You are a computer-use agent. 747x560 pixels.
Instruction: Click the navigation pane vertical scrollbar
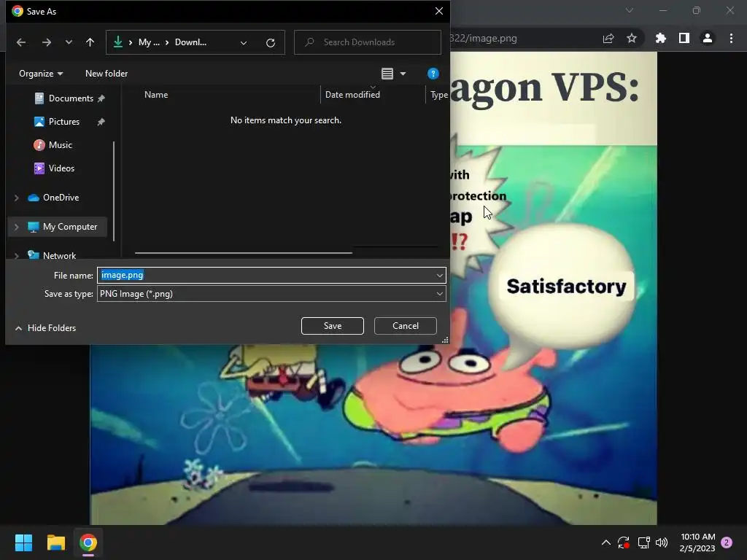point(113,190)
